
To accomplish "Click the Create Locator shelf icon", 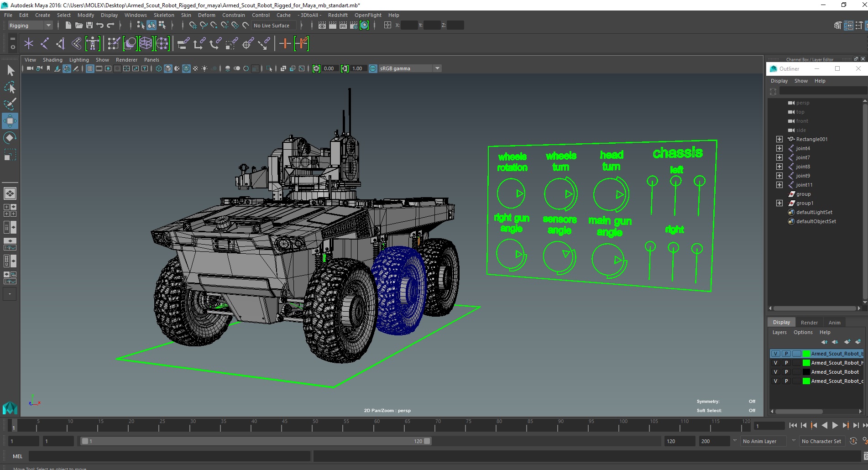I will point(29,43).
